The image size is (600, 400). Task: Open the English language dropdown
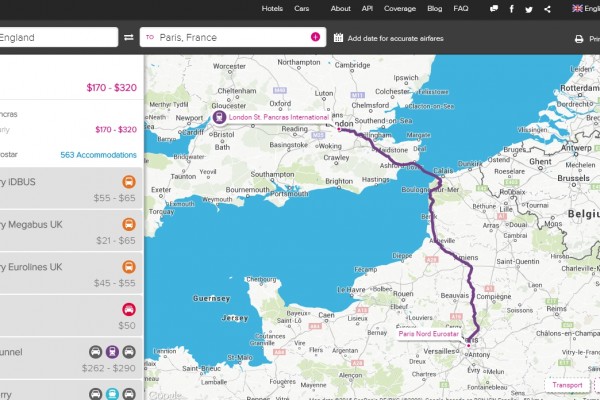(585, 8)
